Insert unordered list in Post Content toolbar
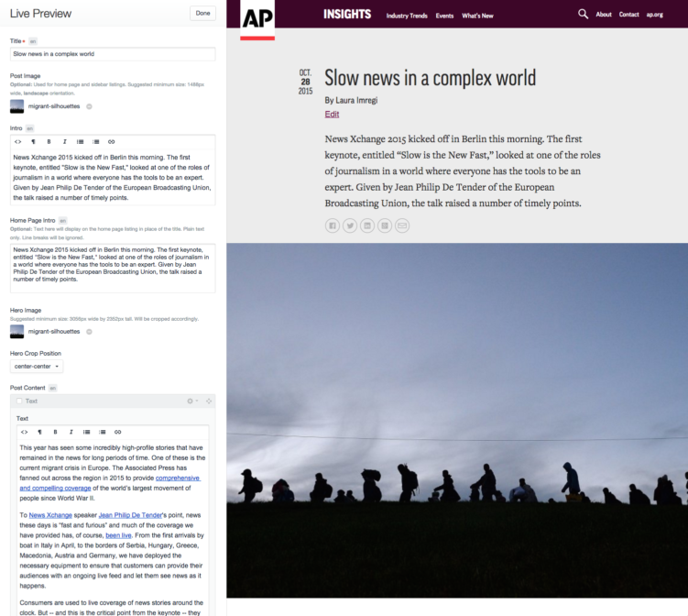This screenshot has height=616, width=688. point(86,432)
